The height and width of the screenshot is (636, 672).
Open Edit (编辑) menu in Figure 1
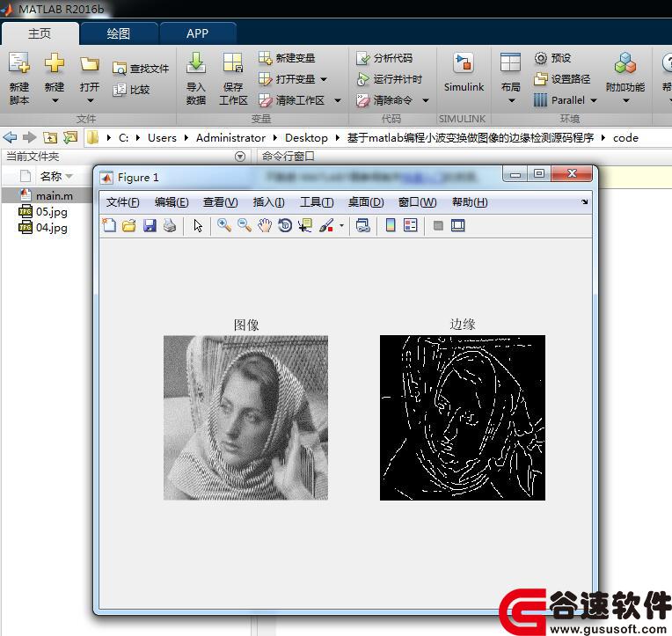[172, 202]
